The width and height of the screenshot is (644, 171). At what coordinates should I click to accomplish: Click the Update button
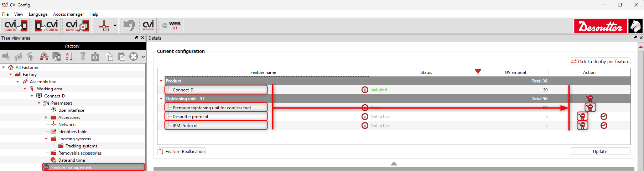(600, 151)
